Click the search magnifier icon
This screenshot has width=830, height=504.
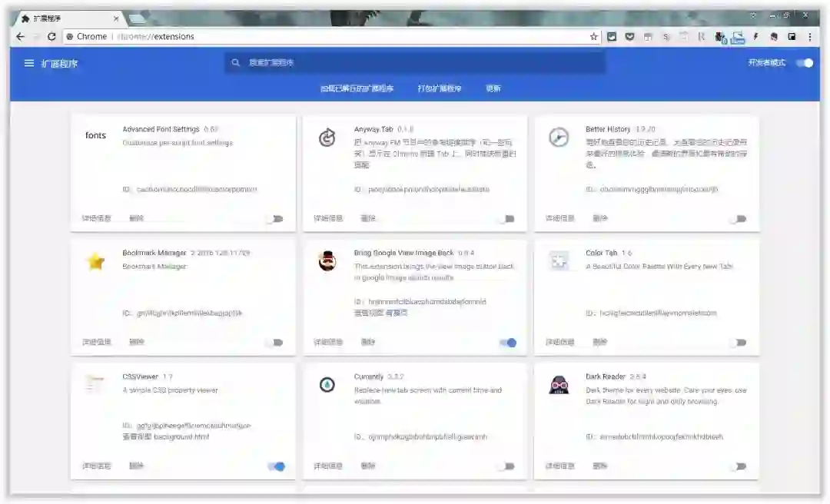point(236,62)
